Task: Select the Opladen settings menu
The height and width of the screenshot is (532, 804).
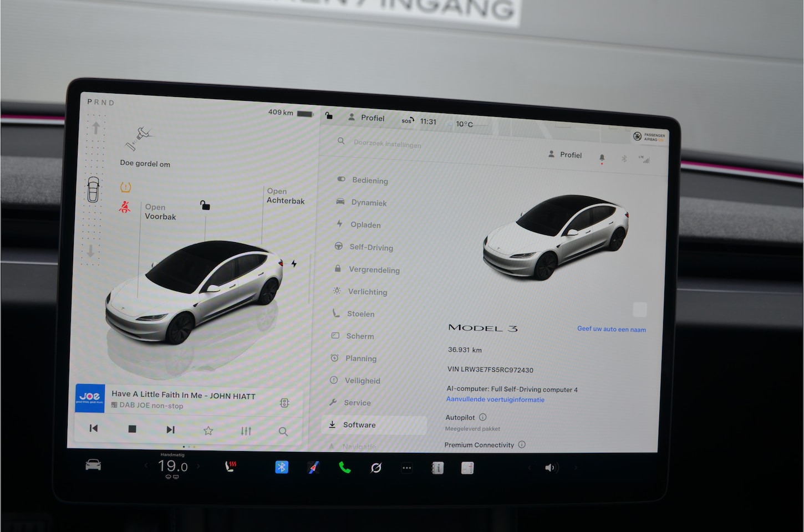Action: tap(365, 225)
